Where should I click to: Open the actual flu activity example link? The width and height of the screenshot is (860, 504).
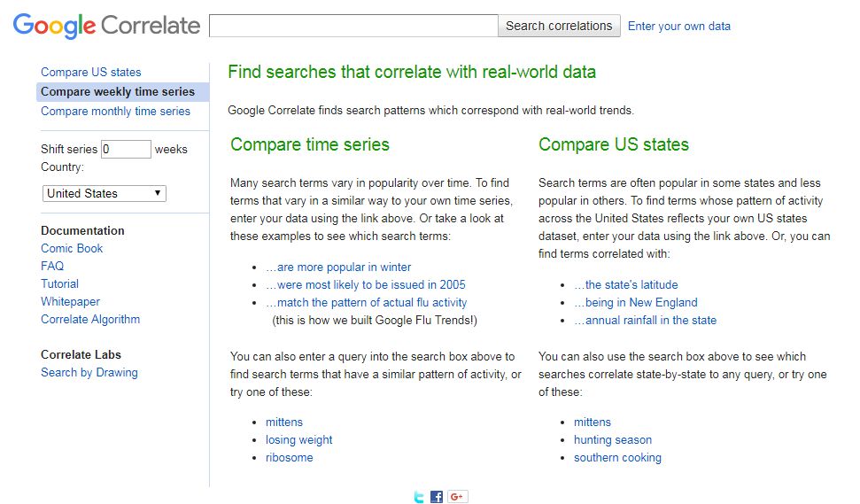366,302
